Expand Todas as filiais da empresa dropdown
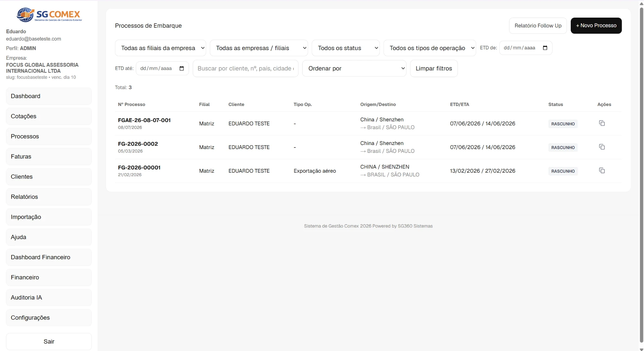This screenshot has height=351, width=644. click(160, 48)
